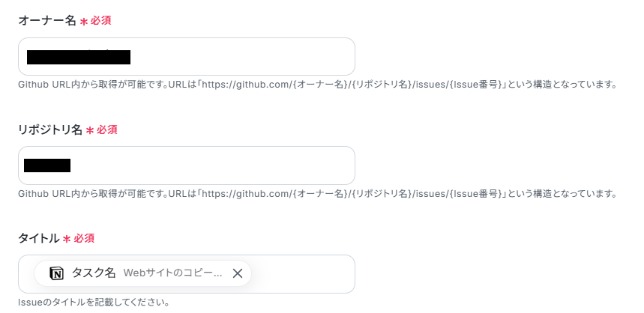The image size is (644, 313).
Task: Click the GitHub URL hint under リポジトリ名 field
Action: 317,194
